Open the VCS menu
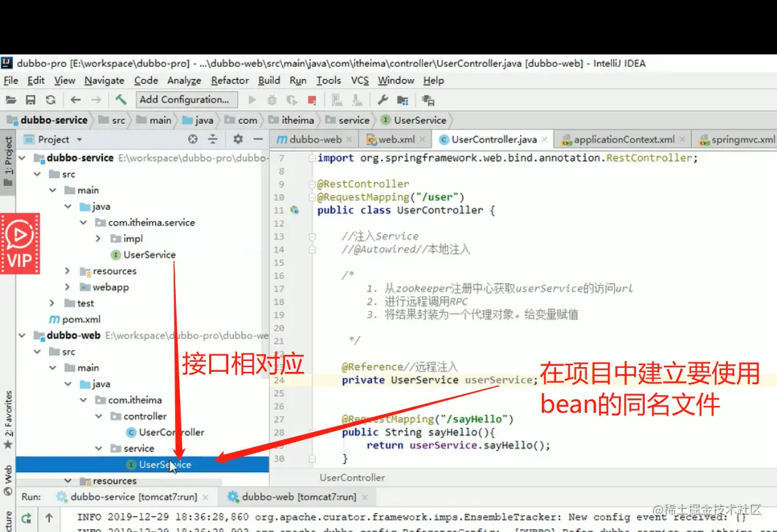Viewport: 777px width, 532px height. click(x=360, y=80)
